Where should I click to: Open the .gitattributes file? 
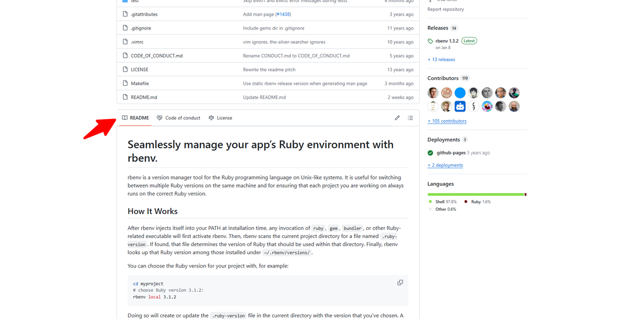[144, 14]
